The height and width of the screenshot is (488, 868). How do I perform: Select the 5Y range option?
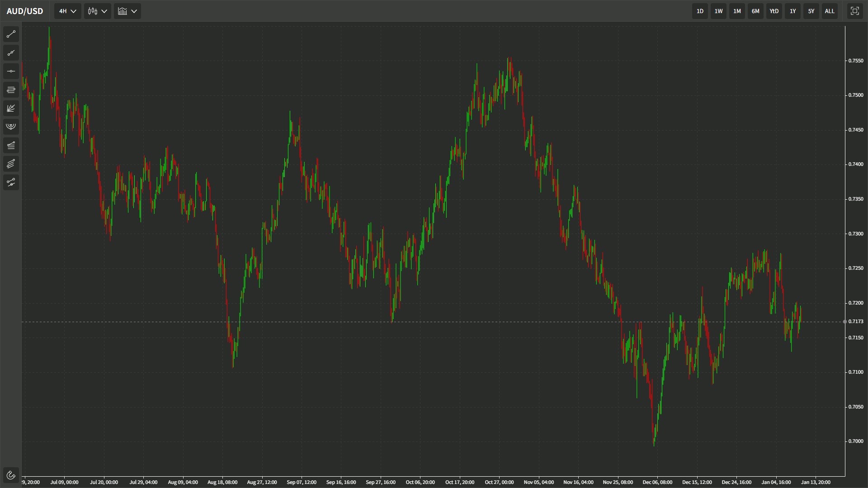tap(811, 11)
